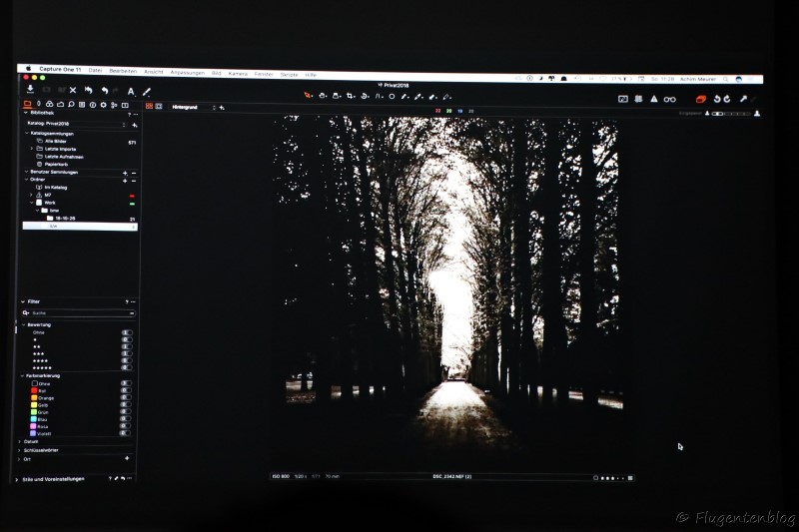Select the pointer cursor tool

pyautogui.click(x=308, y=96)
